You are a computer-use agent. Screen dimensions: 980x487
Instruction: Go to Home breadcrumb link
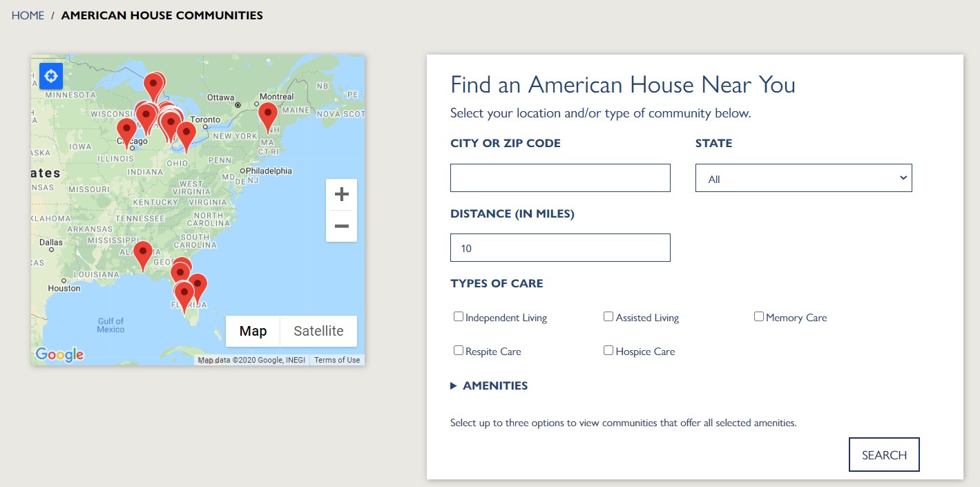[x=28, y=15]
